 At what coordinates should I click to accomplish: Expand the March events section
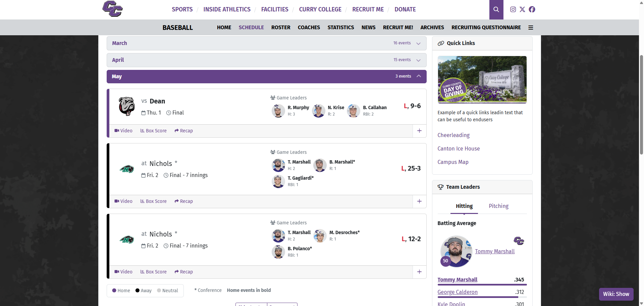pyautogui.click(x=267, y=43)
